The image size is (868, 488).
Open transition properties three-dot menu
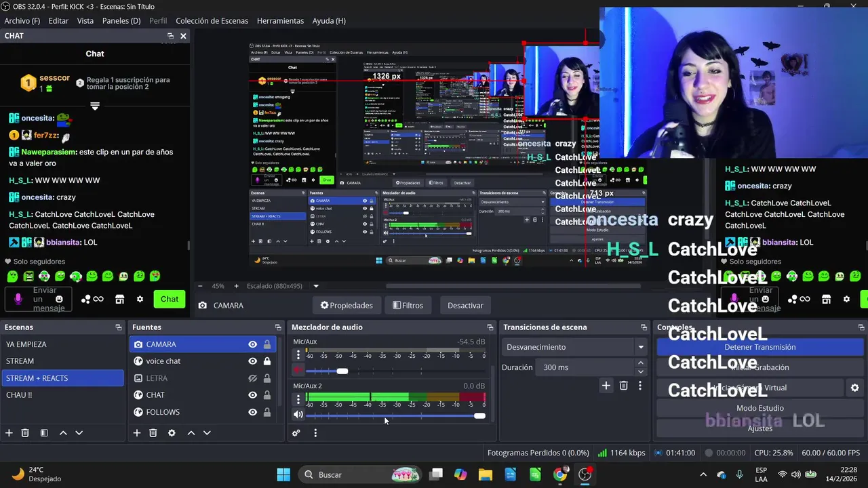tap(639, 386)
